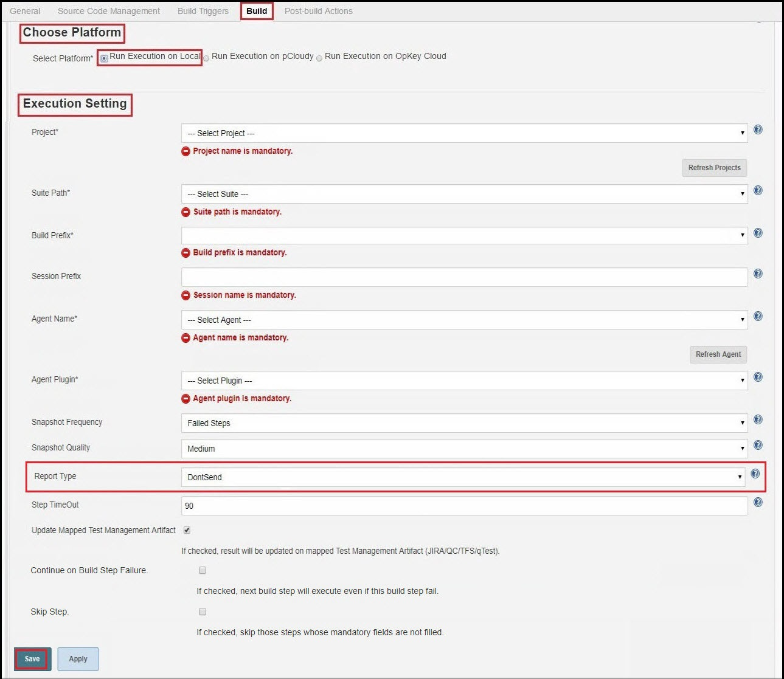Open the Select Project dropdown
Screen dimensions: 784x679
465,133
